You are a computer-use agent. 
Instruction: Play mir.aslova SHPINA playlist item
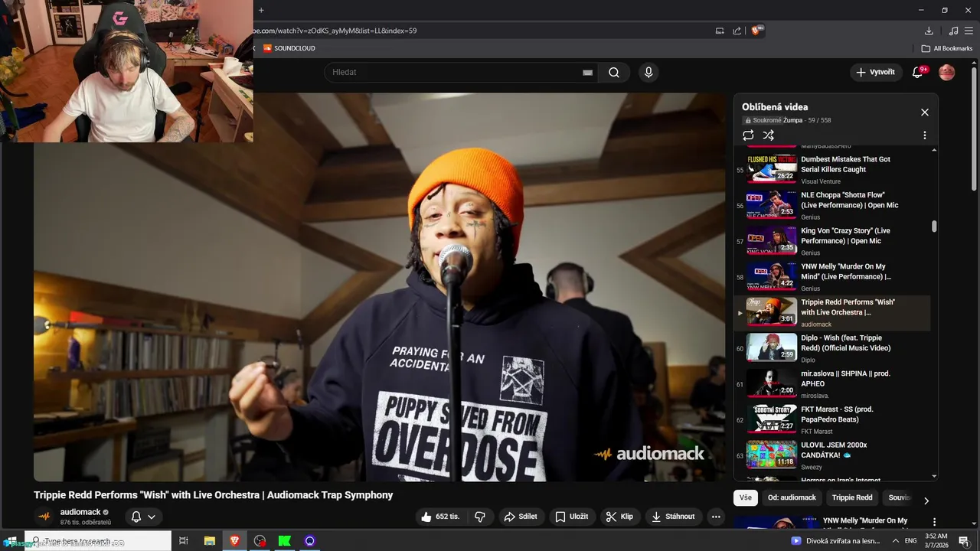pos(832,383)
